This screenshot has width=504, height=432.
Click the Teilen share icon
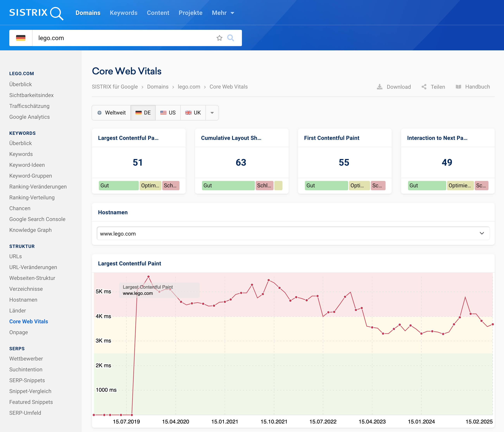(x=424, y=87)
